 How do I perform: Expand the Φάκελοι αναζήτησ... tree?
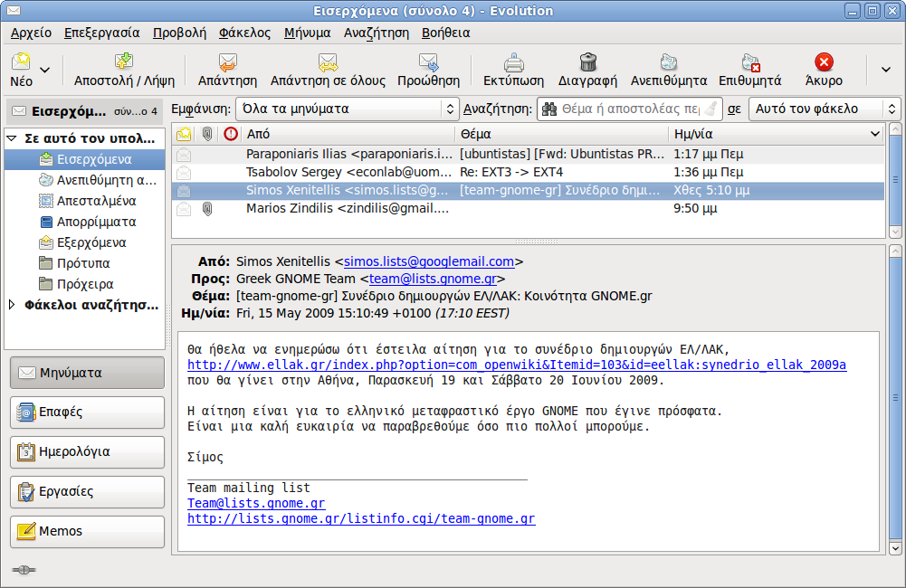point(12,305)
